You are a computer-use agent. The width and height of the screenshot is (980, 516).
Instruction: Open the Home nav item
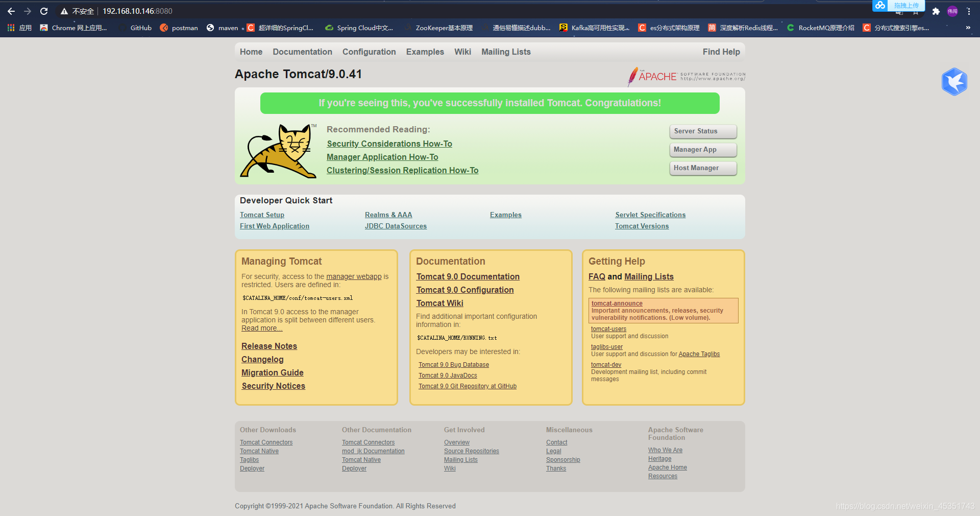pos(251,52)
